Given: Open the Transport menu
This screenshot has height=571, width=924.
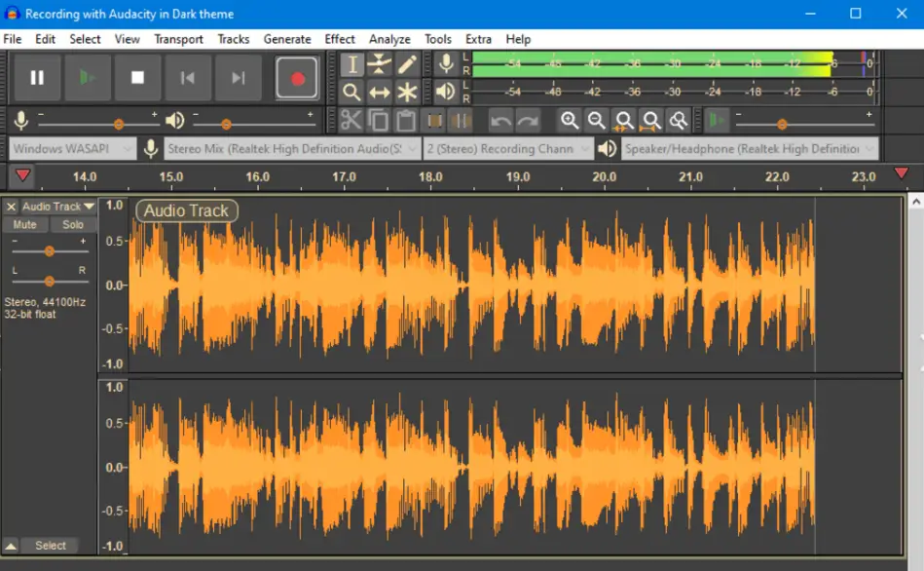Looking at the screenshot, I should (178, 39).
